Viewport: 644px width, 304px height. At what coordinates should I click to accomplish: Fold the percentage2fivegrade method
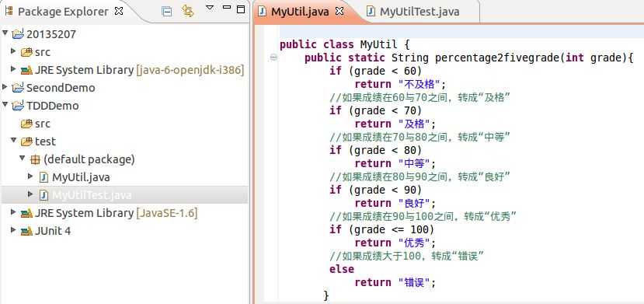coord(273,58)
